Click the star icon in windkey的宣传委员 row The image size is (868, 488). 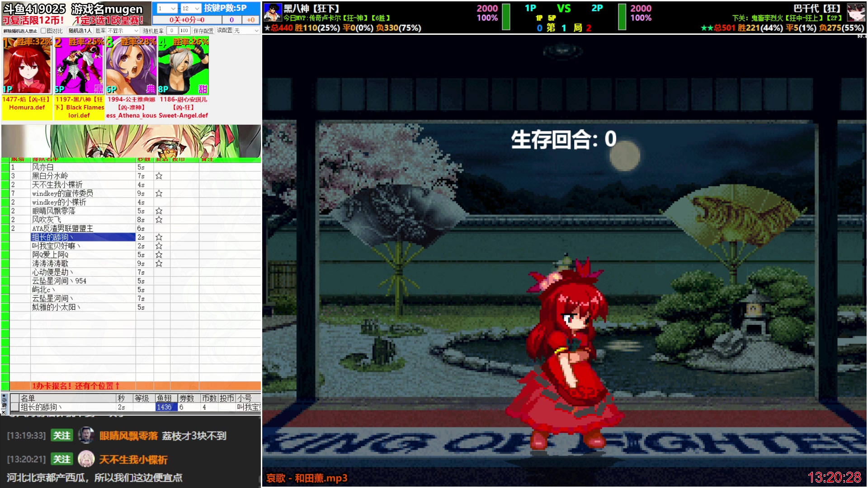click(159, 193)
